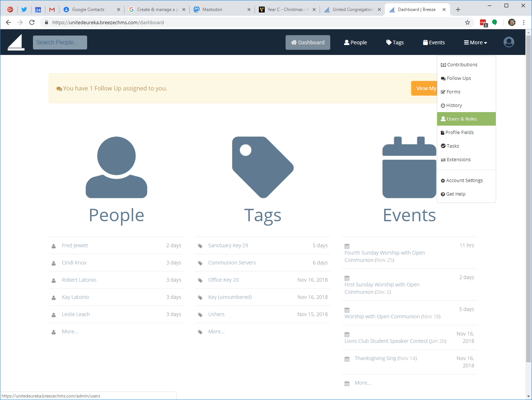
Task: Open Thanksgiving Sing event
Action: pos(386,358)
